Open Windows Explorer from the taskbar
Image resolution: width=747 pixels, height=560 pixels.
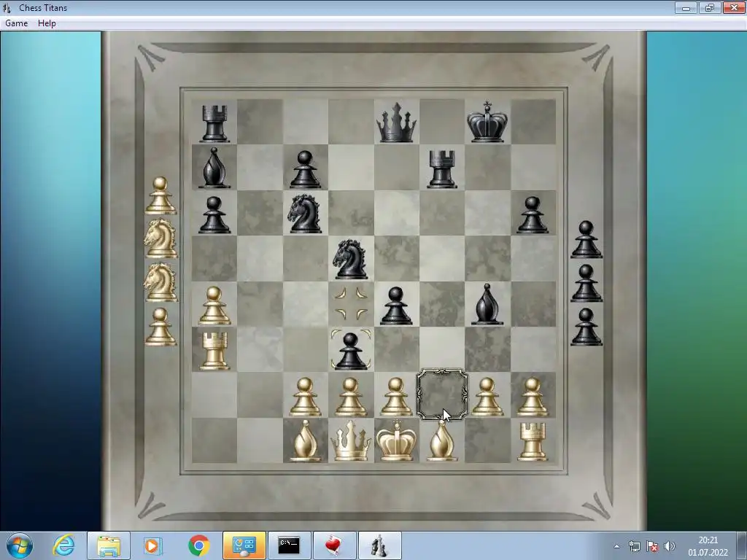click(x=109, y=545)
